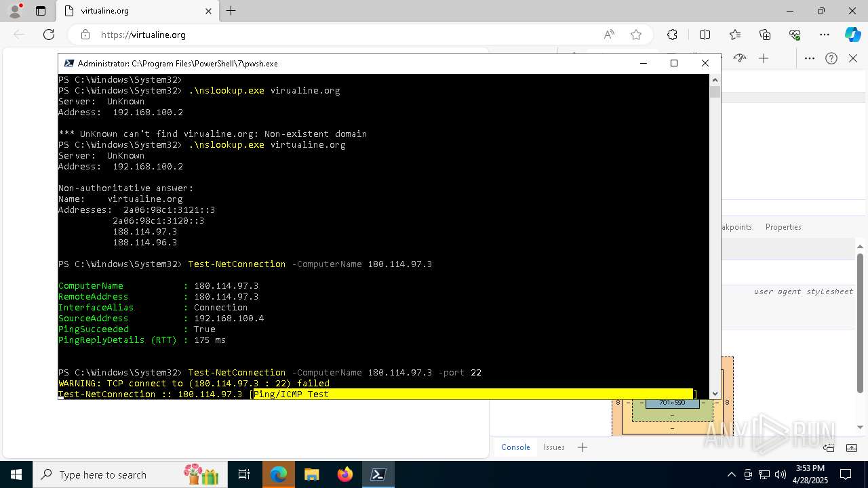Open Favorites list icon
868x488 pixels.
click(x=735, y=35)
